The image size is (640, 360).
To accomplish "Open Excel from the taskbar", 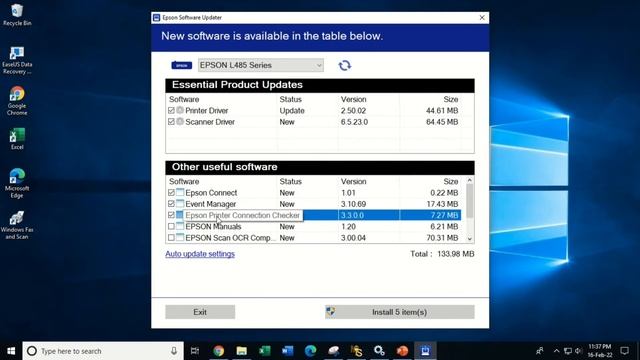I will (264, 351).
